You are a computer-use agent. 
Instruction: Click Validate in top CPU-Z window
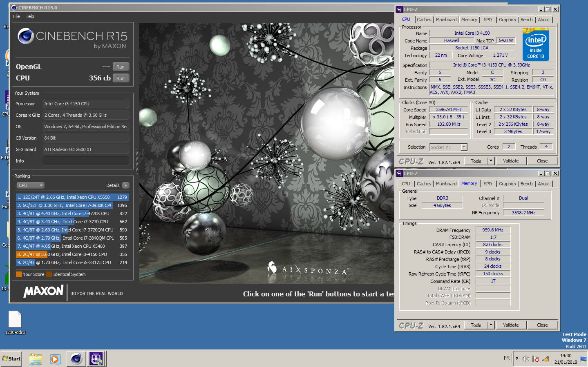(x=511, y=161)
